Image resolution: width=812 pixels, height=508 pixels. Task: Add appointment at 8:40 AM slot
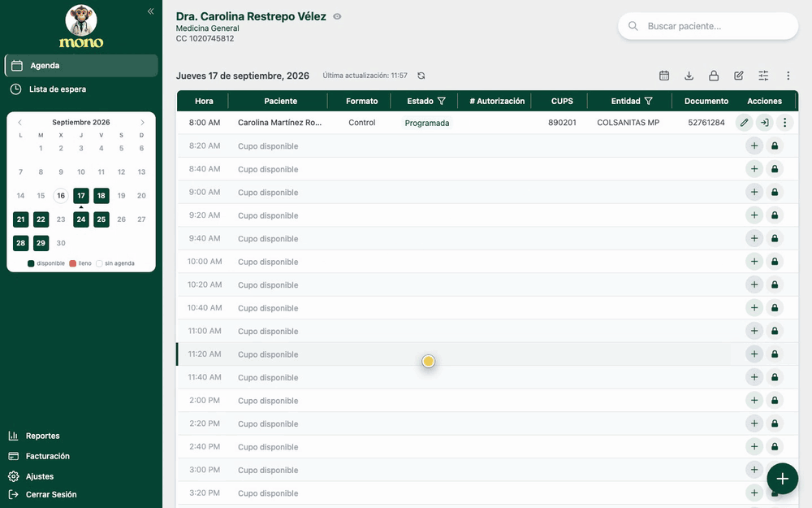click(754, 169)
